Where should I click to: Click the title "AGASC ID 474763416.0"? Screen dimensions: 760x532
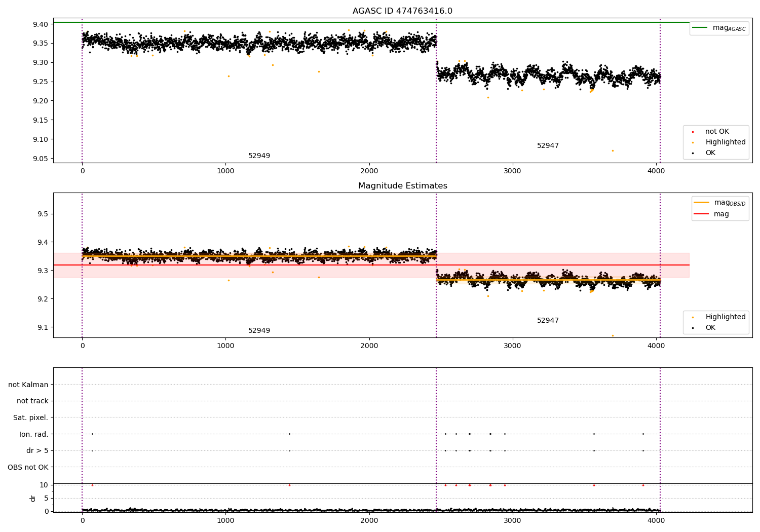coord(402,11)
